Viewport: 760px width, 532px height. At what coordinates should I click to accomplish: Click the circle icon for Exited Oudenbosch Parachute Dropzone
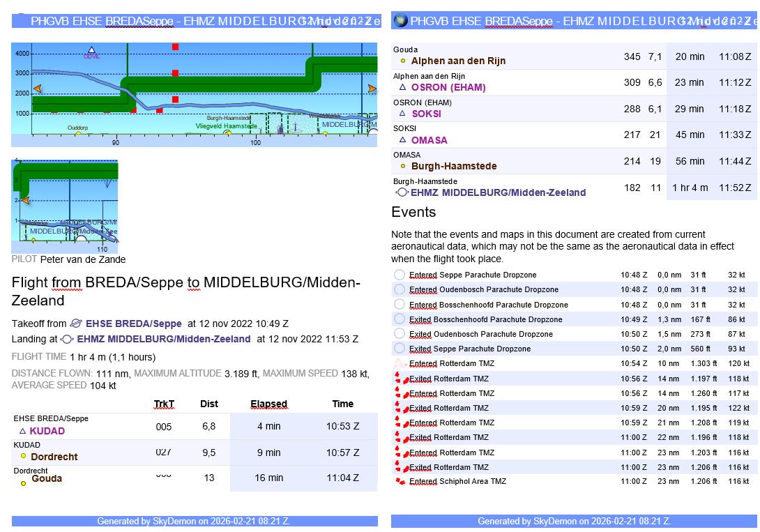400,334
